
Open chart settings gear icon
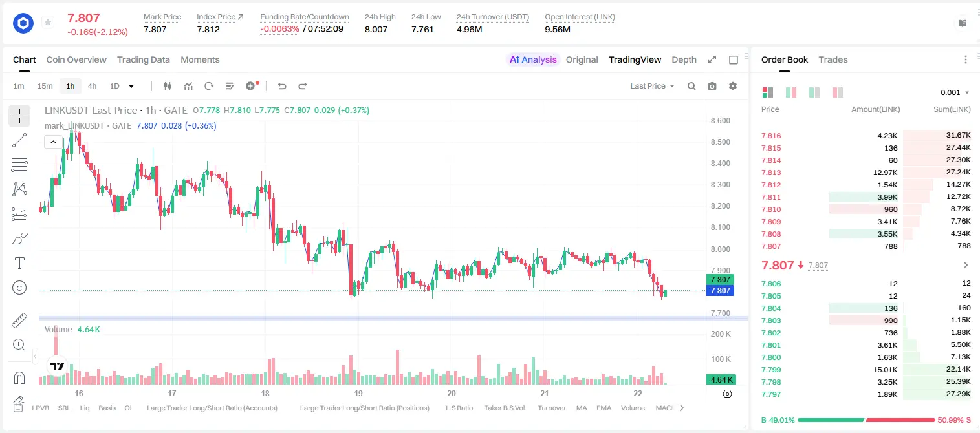pyautogui.click(x=733, y=86)
